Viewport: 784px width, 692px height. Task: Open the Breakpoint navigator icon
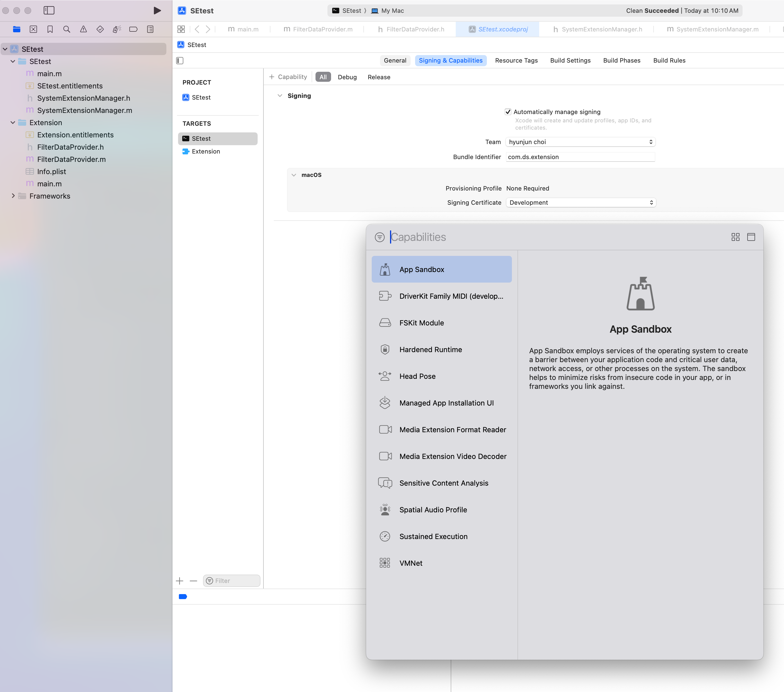click(134, 29)
